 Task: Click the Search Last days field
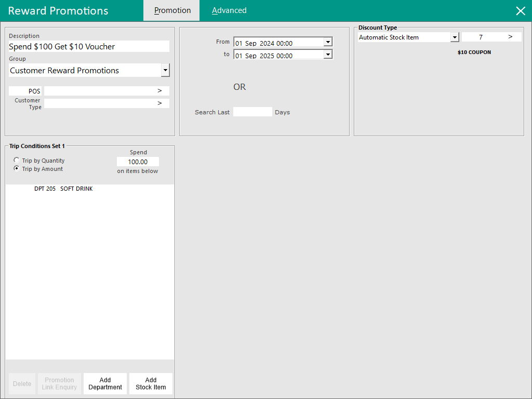click(x=252, y=112)
